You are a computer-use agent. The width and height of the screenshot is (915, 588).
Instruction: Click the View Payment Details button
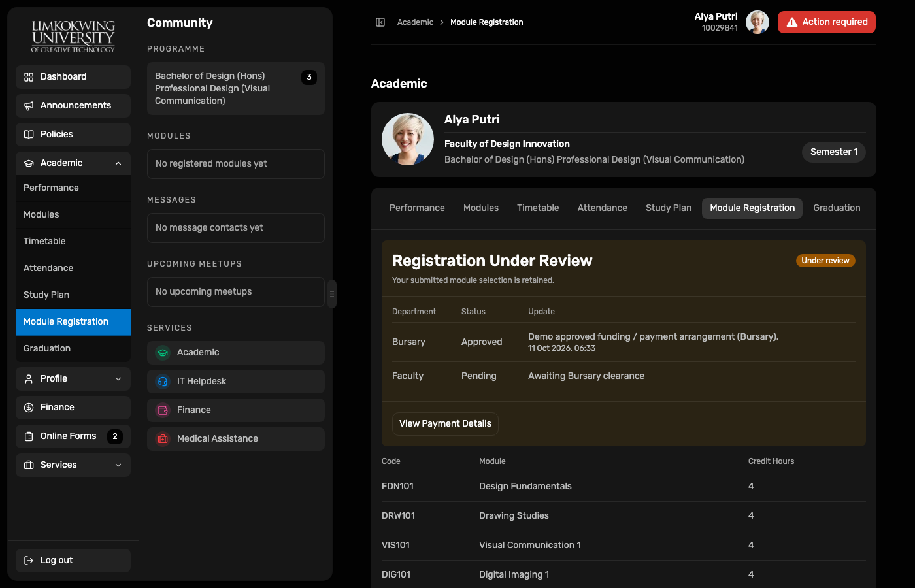(x=445, y=424)
